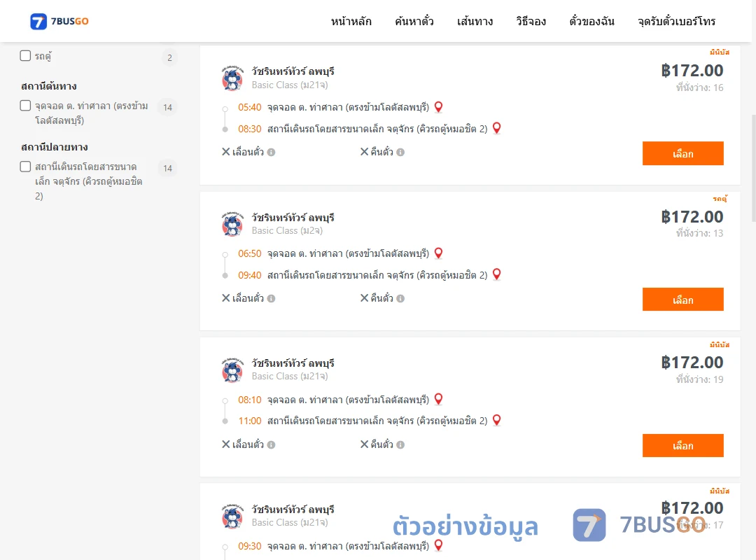Click ที่นั่งว่าง: 19 seats text
The height and width of the screenshot is (560, 756).
click(699, 379)
